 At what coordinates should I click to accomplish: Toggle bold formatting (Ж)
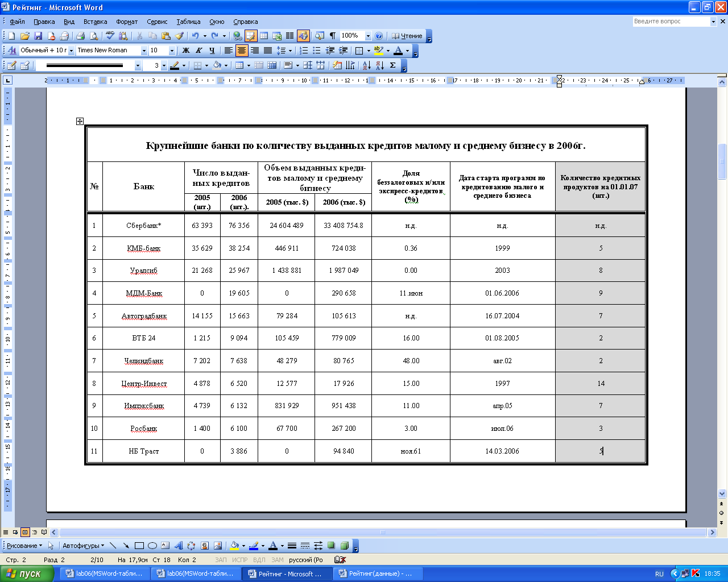tap(185, 51)
